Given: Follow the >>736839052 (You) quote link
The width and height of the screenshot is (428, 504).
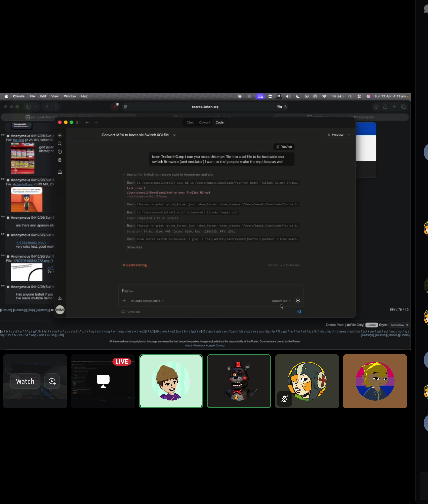Looking at the screenshot, I should (x=31, y=243).
